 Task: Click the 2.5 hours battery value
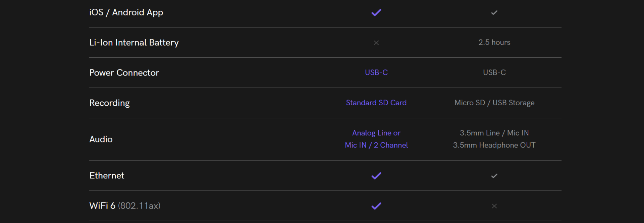494,42
